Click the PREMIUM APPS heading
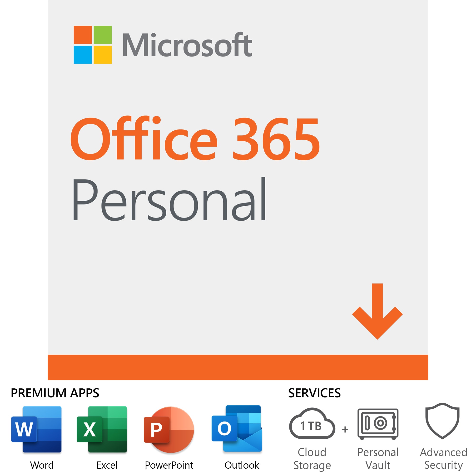The width and height of the screenshot is (476, 476). point(55,393)
